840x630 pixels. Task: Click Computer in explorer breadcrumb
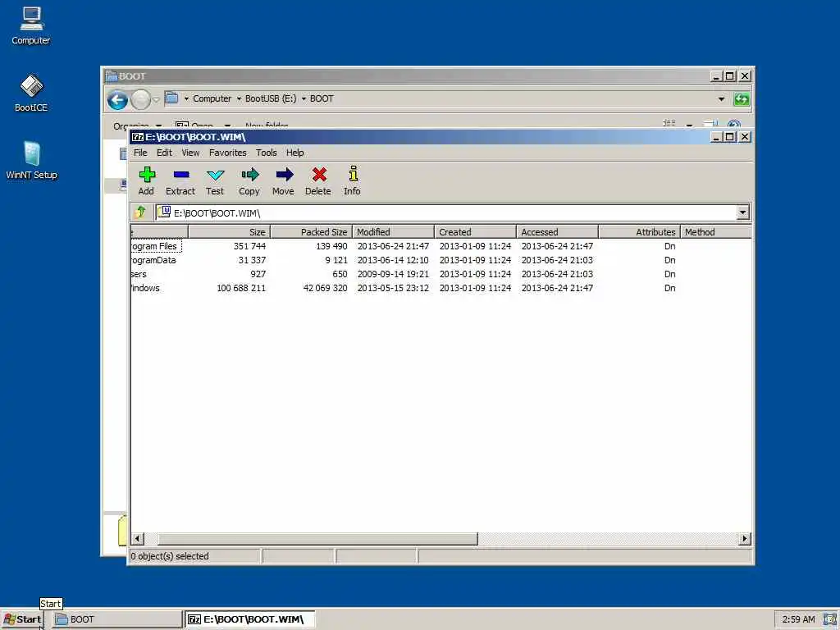tap(212, 99)
